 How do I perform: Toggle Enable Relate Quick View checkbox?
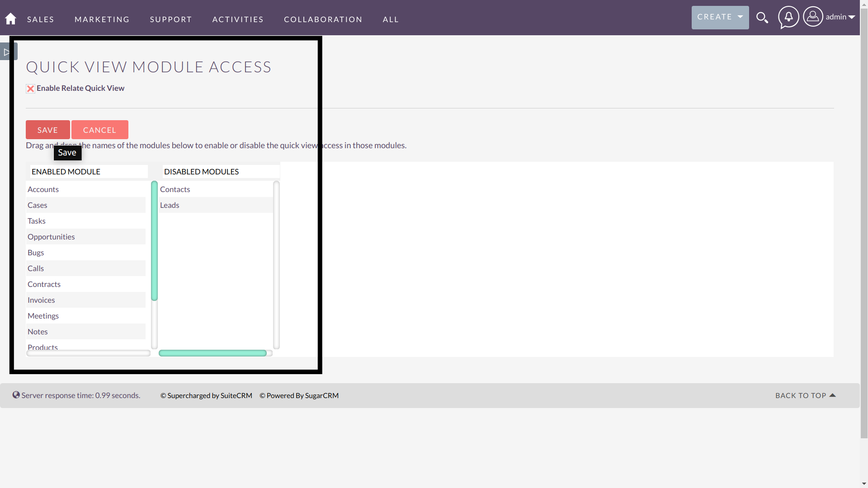[x=30, y=88]
